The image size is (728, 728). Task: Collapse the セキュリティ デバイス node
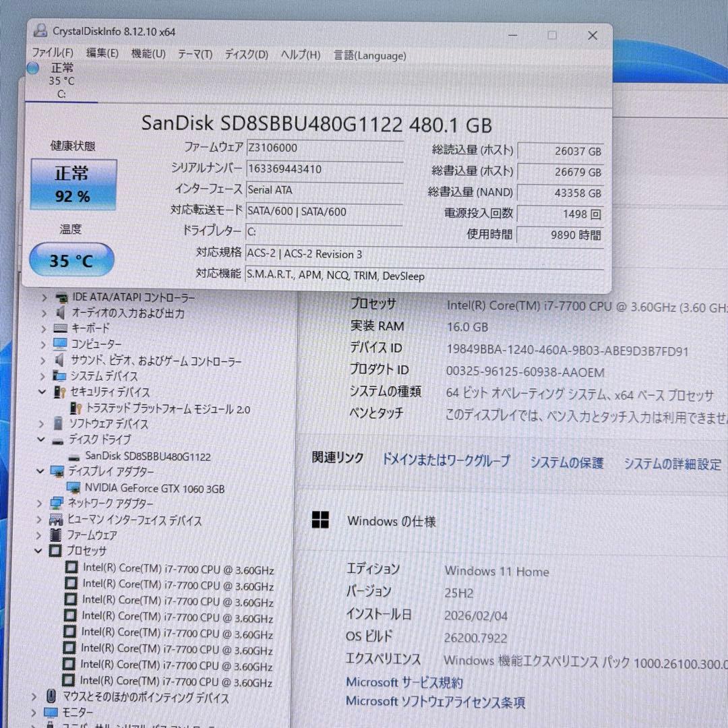tap(42, 392)
